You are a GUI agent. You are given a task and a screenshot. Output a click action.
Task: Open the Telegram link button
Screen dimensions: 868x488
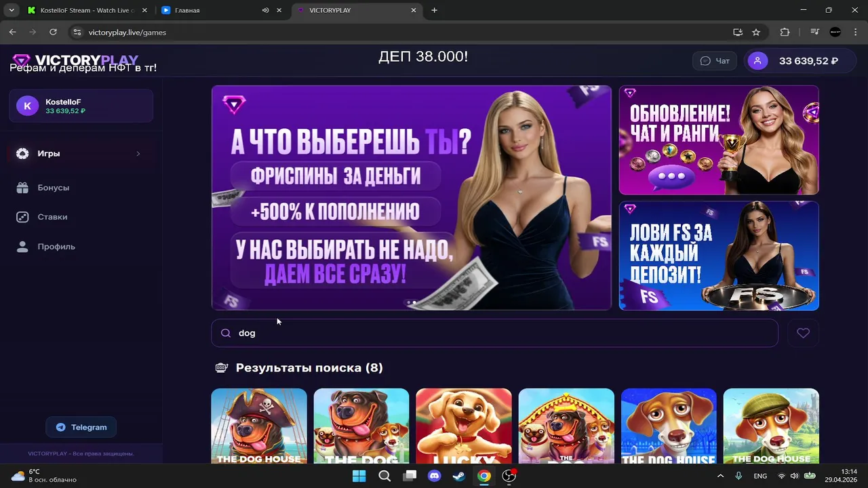pyautogui.click(x=81, y=427)
